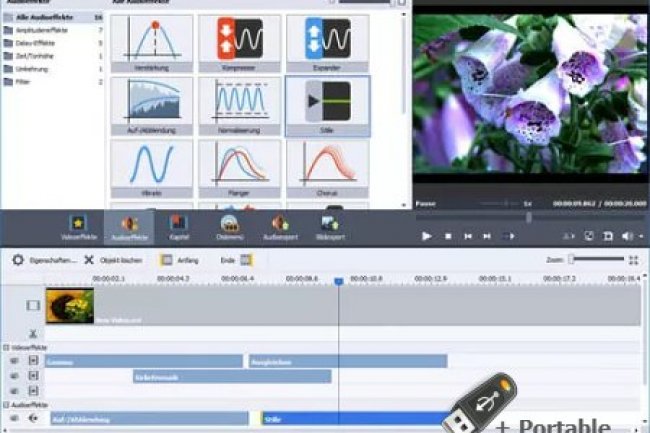Screen dimensions: 650x433
Task: Open the Kapitel tab
Action: click(180, 227)
